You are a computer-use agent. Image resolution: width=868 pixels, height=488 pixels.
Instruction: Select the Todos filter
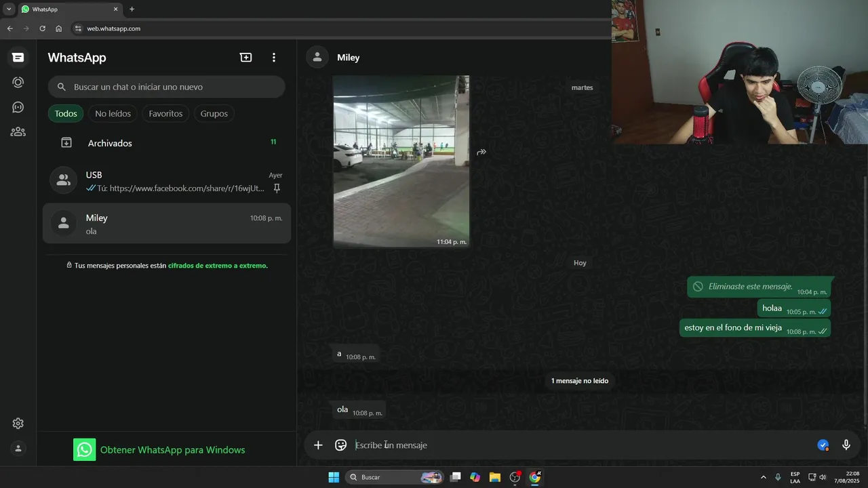point(66,114)
